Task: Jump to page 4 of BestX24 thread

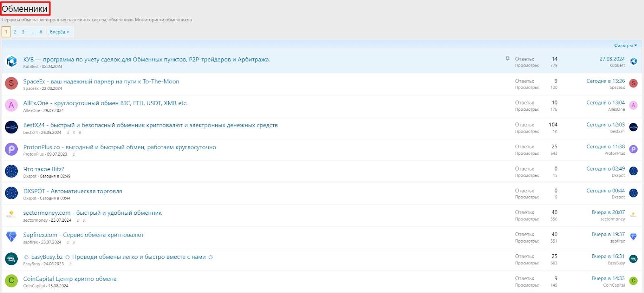Action: coord(68,133)
